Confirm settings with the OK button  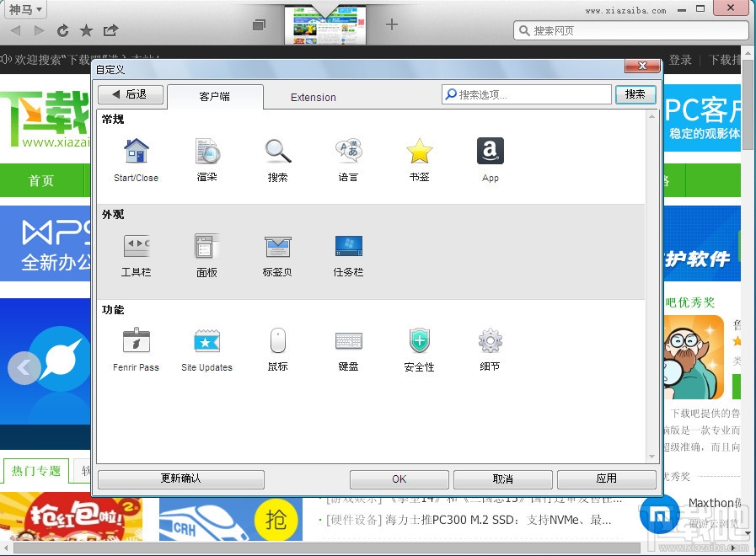click(x=399, y=478)
